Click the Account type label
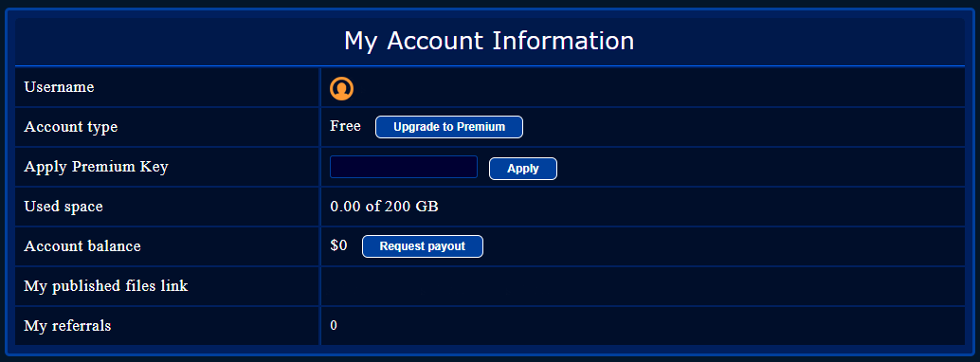 click(x=71, y=127)
